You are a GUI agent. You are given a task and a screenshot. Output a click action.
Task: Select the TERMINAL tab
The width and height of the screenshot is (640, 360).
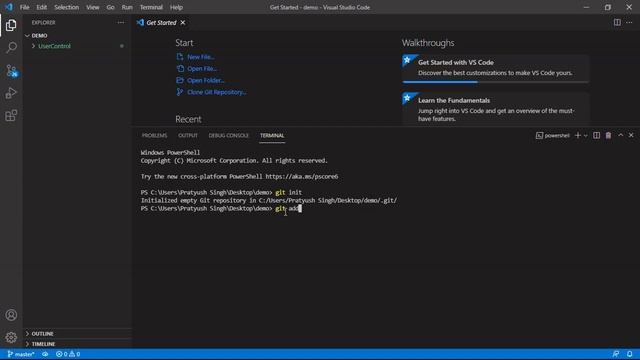pos(272,136)
